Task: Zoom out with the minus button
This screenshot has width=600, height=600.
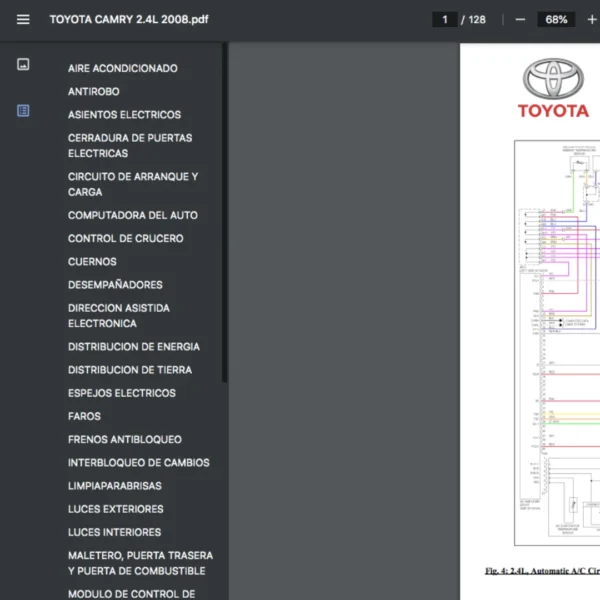Action: 520,19
